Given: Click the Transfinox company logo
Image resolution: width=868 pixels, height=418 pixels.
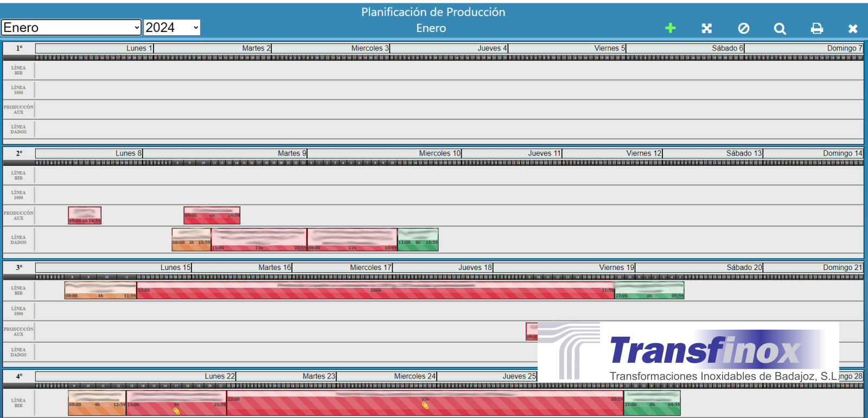Looking at the screenshot, I should point(688,352).
